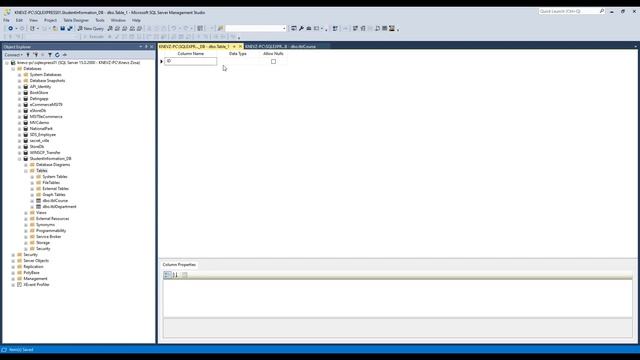Select the WINSCP_Transfer database
This screenshot has width=640, height=360.
45,152
